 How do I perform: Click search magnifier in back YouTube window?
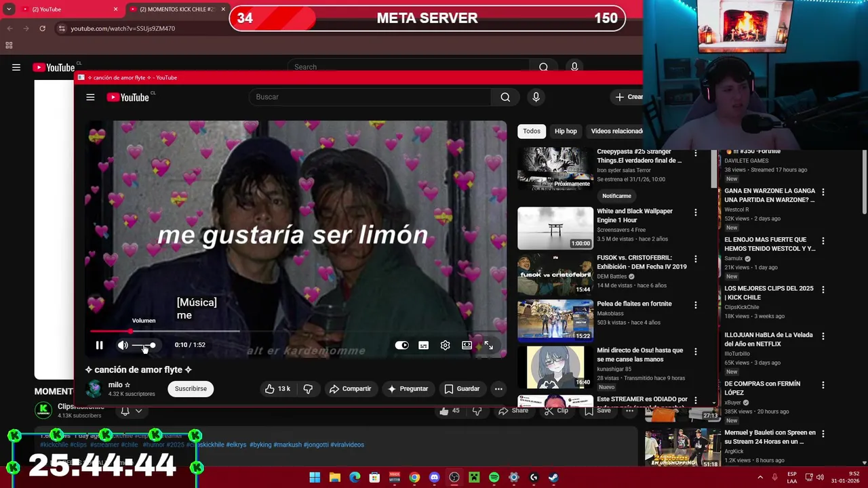pos(543,67)
